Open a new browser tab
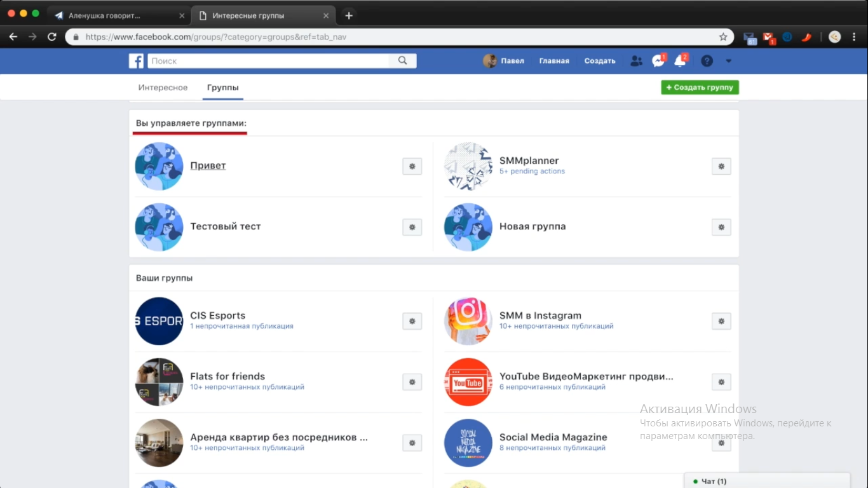Screen dimensions: 868x488 coord(348,15)
